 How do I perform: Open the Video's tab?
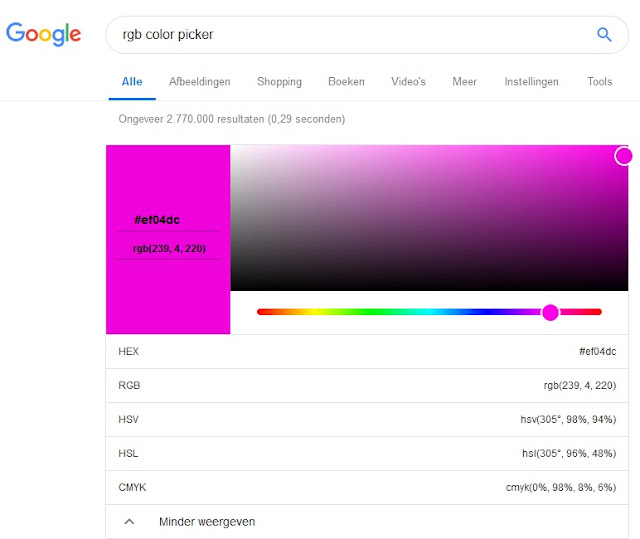(408, 82)
